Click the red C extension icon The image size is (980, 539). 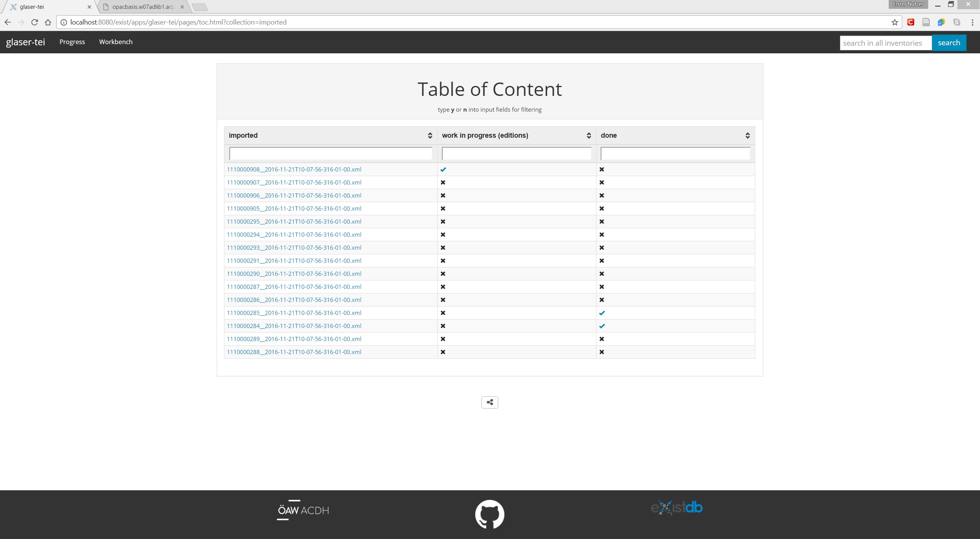point(911,22)
